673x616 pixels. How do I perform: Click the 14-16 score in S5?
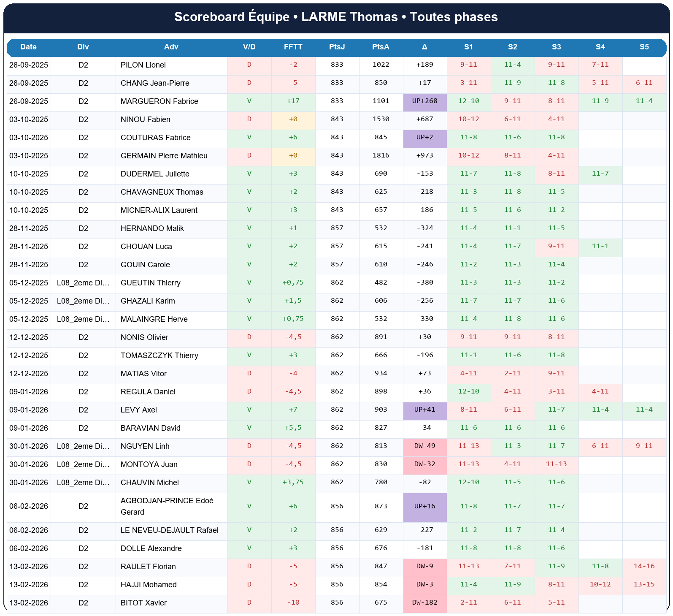[x=644, y=566]
